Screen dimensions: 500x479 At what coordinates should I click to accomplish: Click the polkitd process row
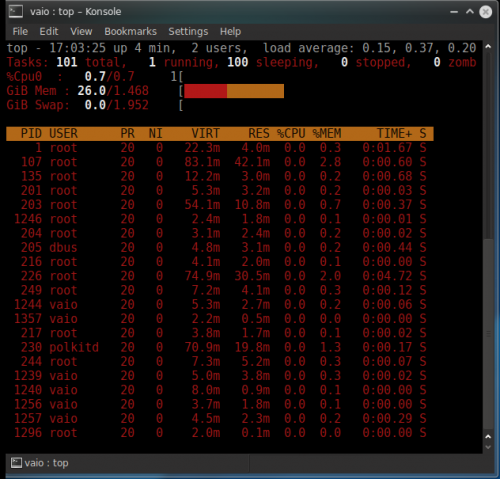220,347
